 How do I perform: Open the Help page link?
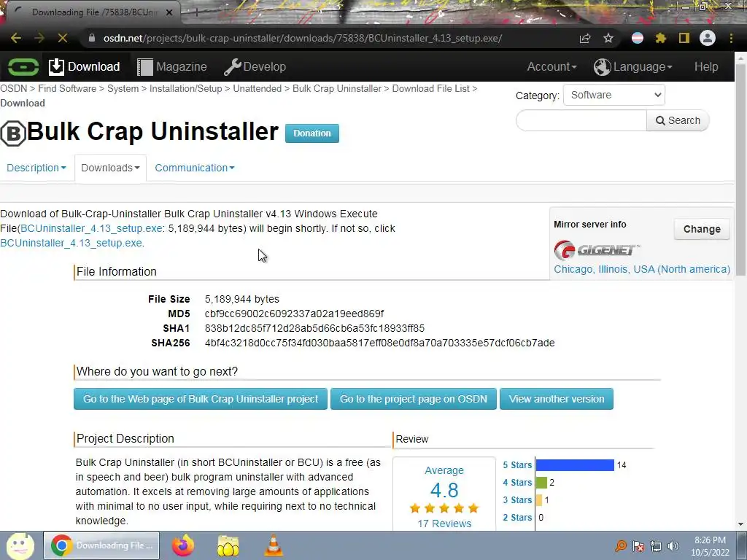(x=706, y=66)
